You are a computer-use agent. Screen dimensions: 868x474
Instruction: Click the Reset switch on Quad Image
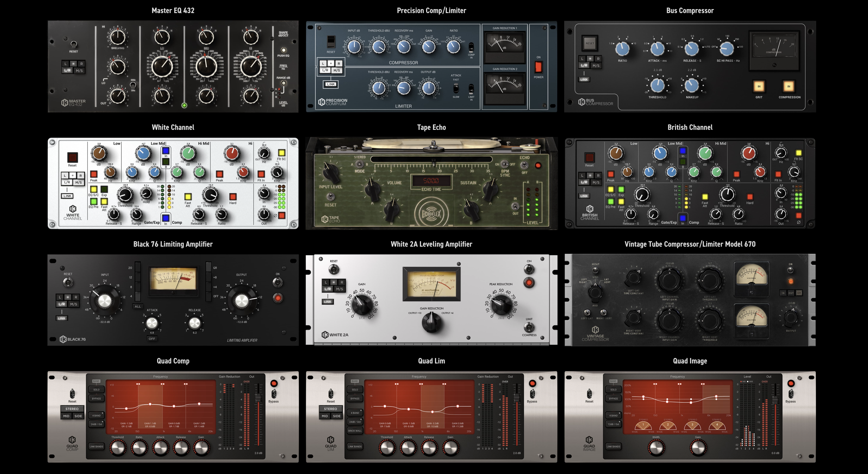click(x=589, y=394)
